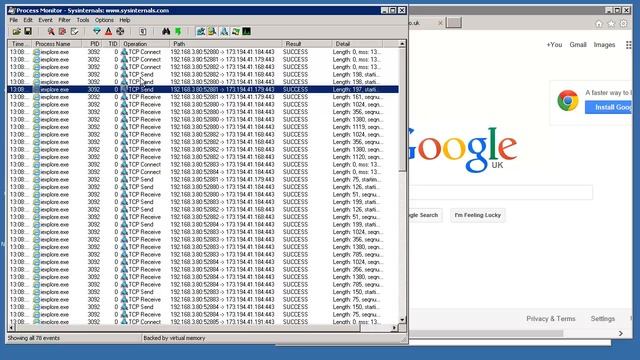The height and width of the screenshot is (360, 640).
Task: Click the event list vertical scrollbar thumb
Action: (402, 109)
